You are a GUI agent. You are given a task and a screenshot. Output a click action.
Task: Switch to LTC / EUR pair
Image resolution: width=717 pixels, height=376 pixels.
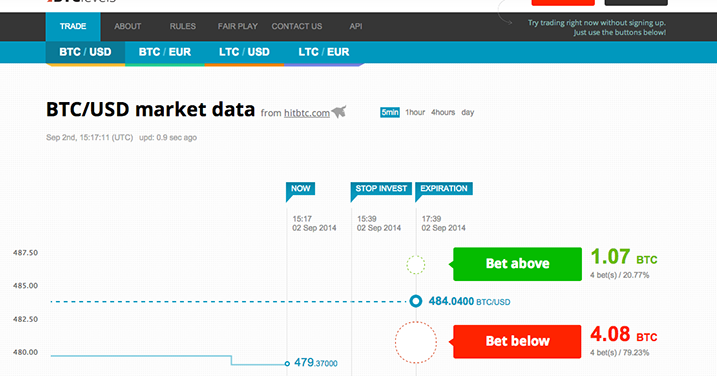(x=324, y=52)
